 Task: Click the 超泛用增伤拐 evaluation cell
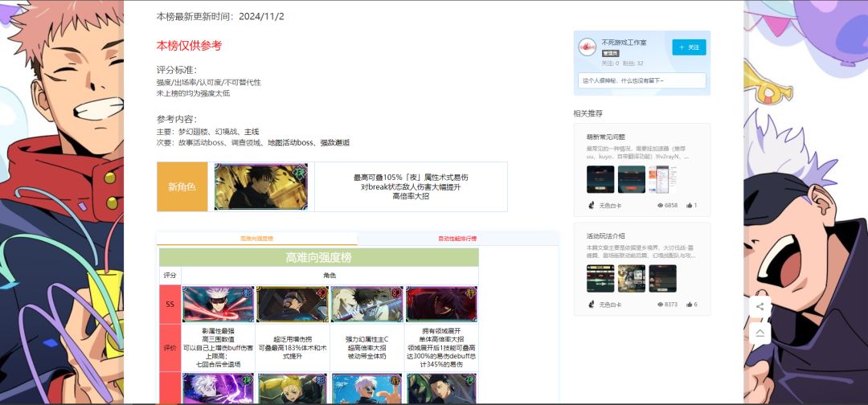coord(293,348)
